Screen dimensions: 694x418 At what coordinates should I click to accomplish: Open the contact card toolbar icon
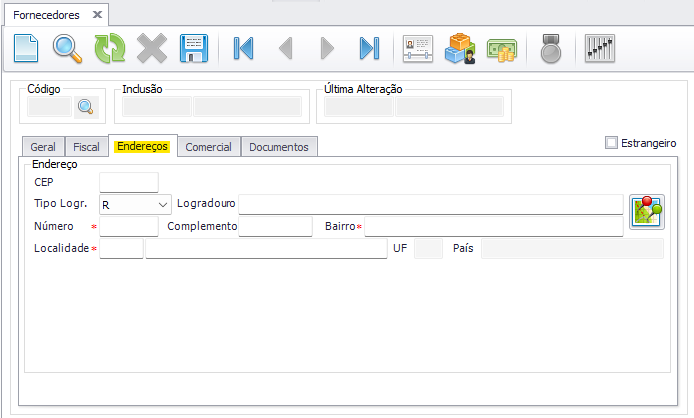coord(417,48)
